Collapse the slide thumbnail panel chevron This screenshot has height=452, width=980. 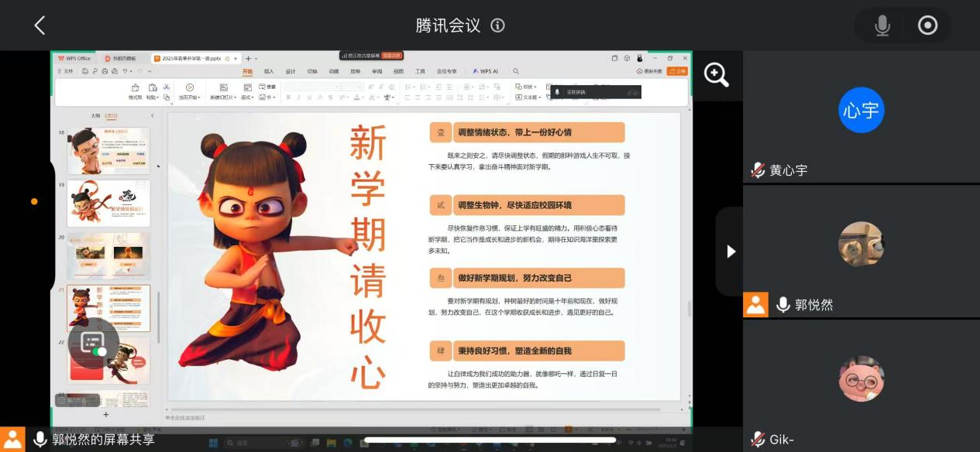pyautogui.click(x=152, y=116)
